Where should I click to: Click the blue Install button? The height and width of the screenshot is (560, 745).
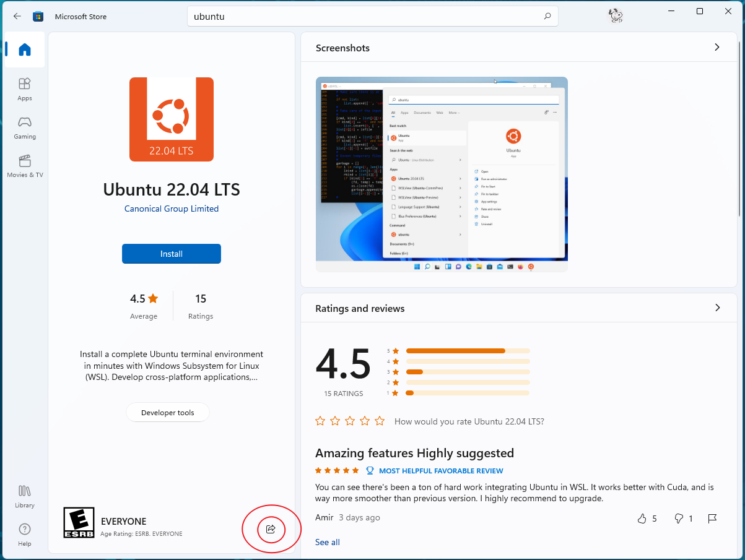(x=172, y=254)
